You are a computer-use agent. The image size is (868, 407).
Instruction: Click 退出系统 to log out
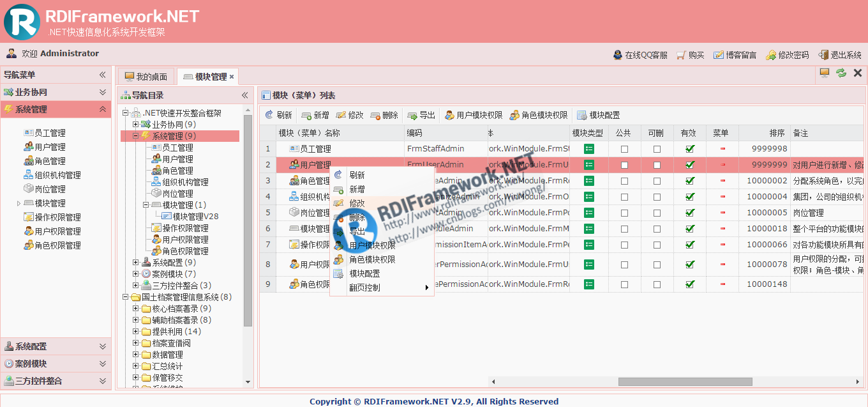[840, 55]
